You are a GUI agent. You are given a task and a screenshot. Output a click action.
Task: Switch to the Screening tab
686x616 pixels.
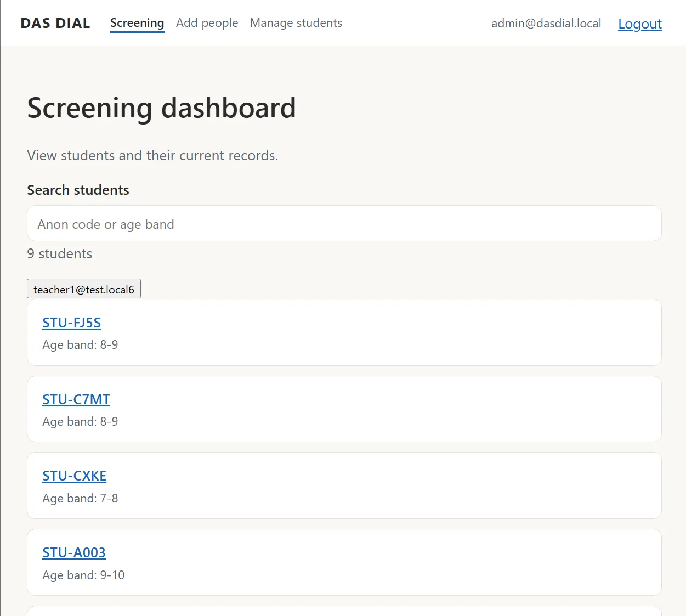(x=137, y=23)
